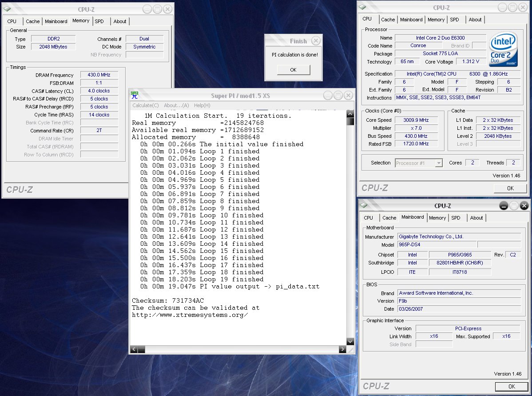
Task: Switch to About tab in Memory window
Action: [x=120, y=21]
